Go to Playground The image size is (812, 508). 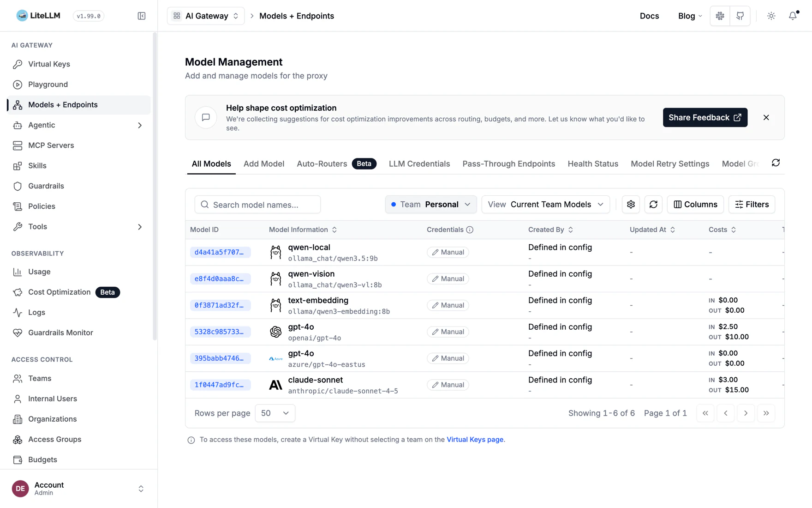(x=79, y=85)
